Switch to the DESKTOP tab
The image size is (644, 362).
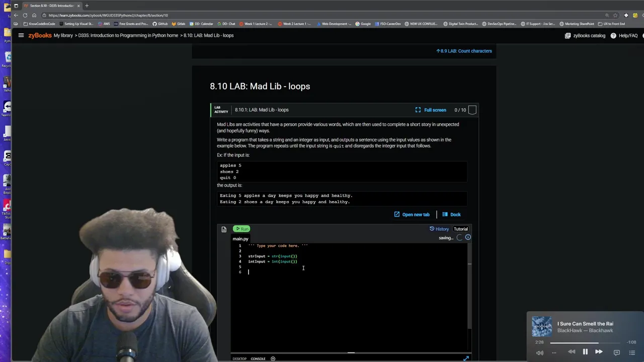(x=239, y=358)
